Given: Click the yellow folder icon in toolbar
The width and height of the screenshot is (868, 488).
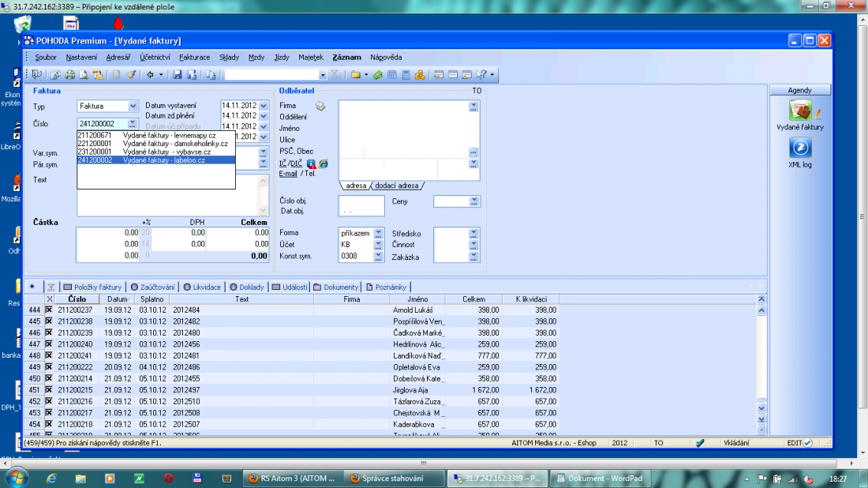Looking at the screenshot, I should 356,75.
